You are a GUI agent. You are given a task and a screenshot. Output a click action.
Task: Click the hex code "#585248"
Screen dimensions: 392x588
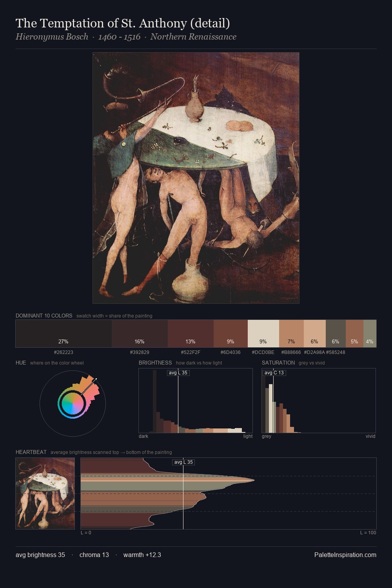(x=336, y=352)
